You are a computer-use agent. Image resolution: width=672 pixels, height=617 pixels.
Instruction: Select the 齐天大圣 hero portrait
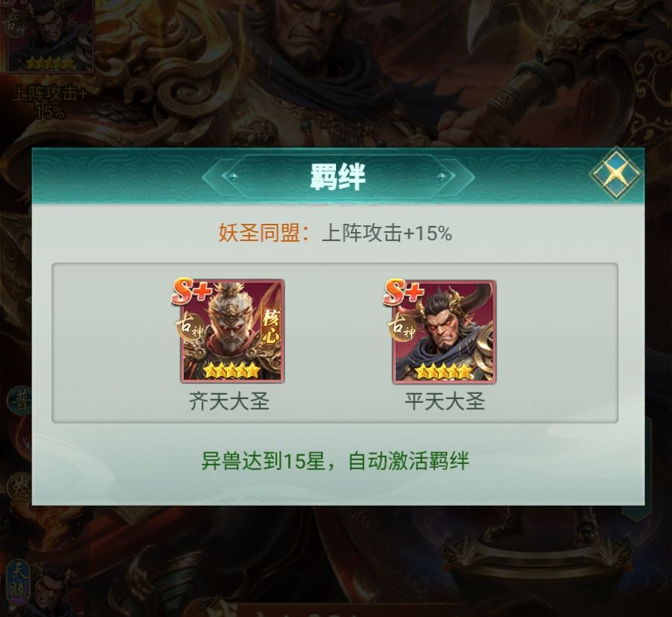point(232,331)
